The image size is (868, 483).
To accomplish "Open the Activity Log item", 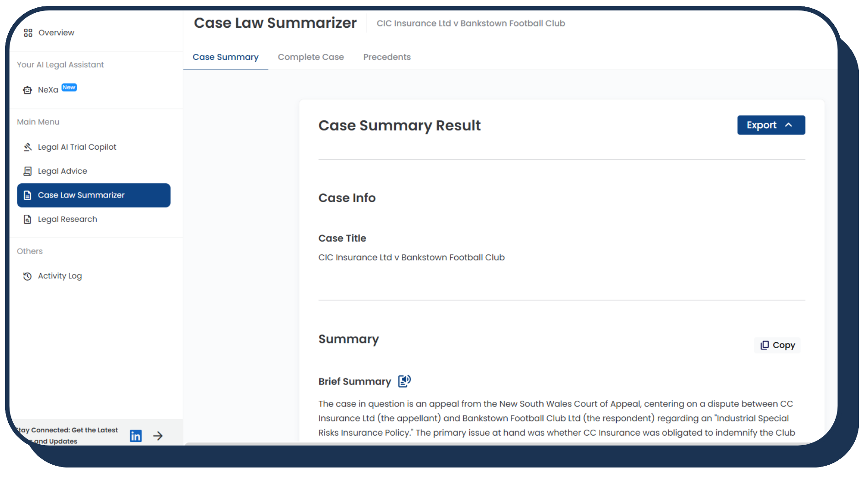I will tap(60, 276).
